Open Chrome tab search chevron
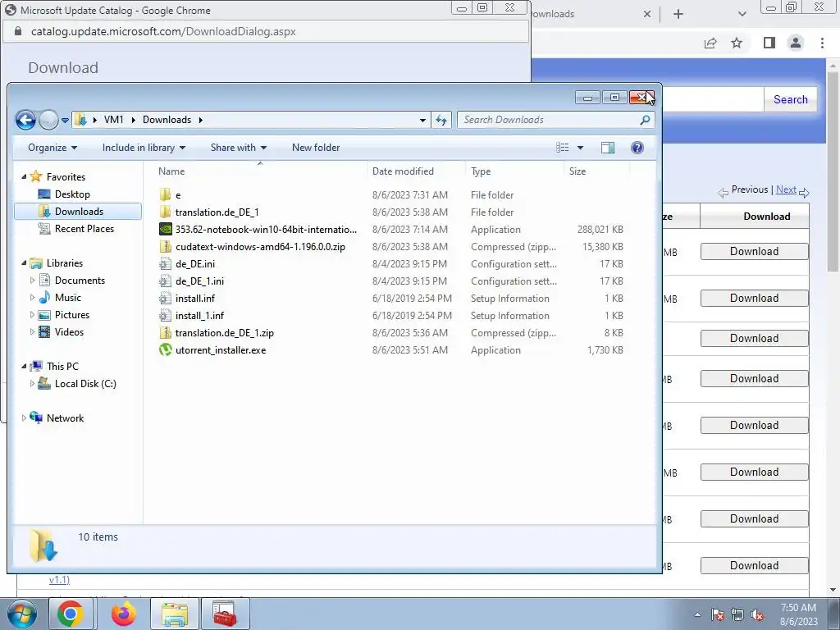Screen dimensions: 840x630 click(742, 14)
